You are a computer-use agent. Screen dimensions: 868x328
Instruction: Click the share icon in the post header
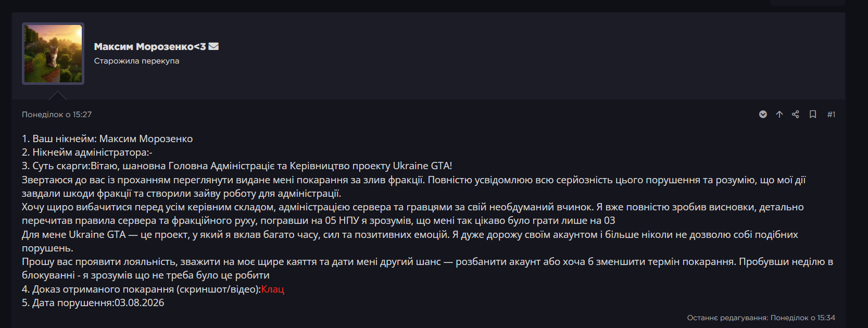[x=796, y=115]
